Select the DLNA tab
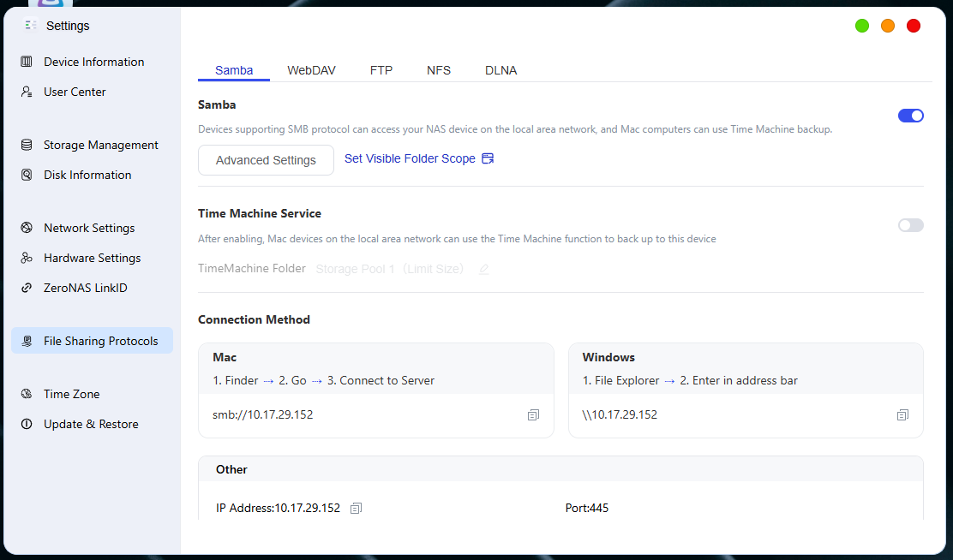The width and height of the screenshot is (953, 560). tap(500, 70)
